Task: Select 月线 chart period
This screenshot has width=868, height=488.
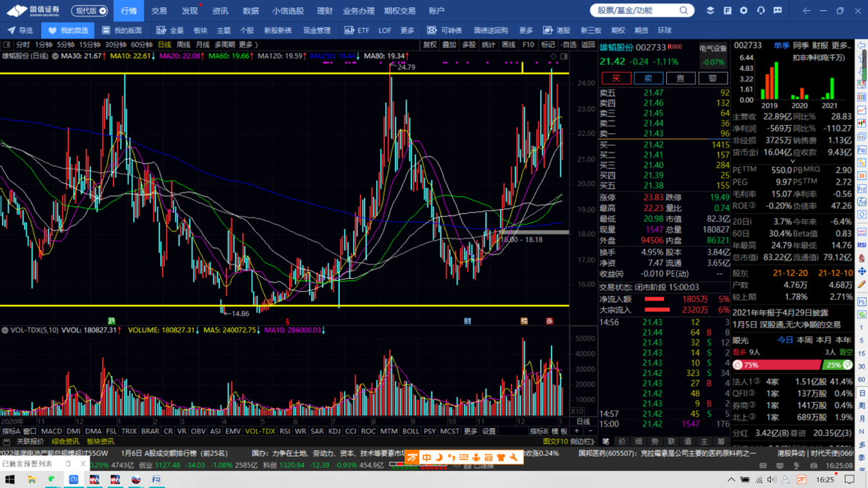Action: pyautogui.click(x=203, y=45)
